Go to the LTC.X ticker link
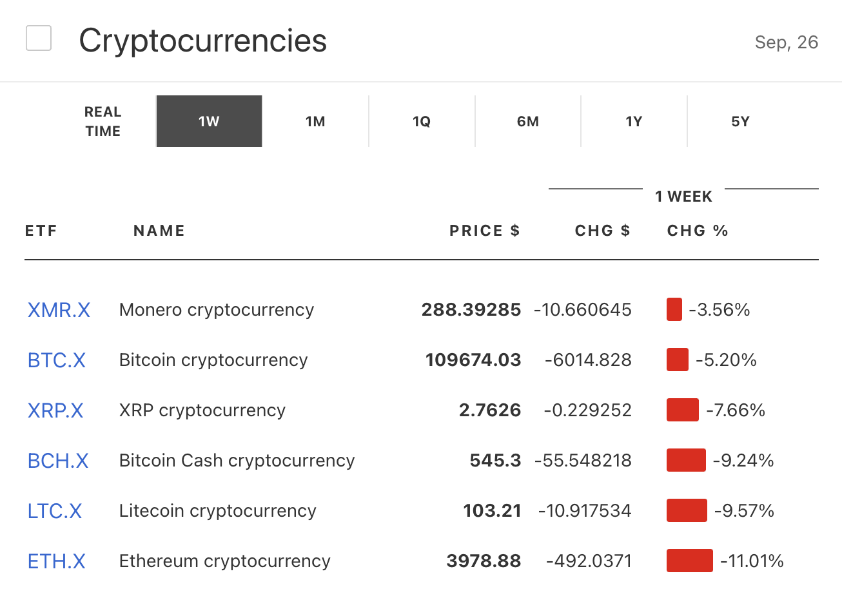 pyautogui.click(x=55, y=511)
